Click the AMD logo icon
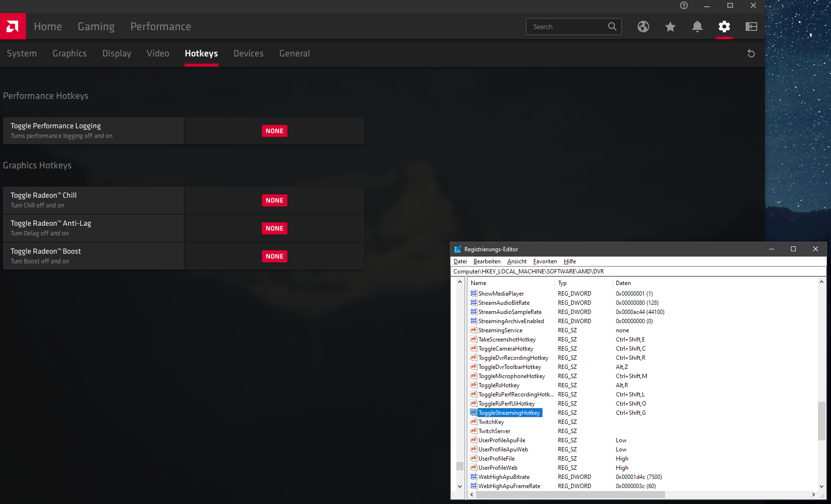The height and width of the screenshot is (504, 831). pyautogui.click(x=13, y=26)
